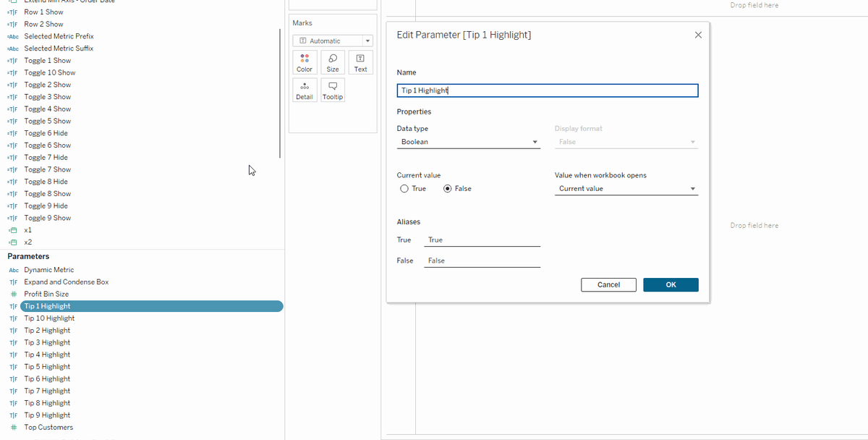Screen dimensions: 868x440
Task: Select the Tip 1 Highlight parameter
Action: 152,306
